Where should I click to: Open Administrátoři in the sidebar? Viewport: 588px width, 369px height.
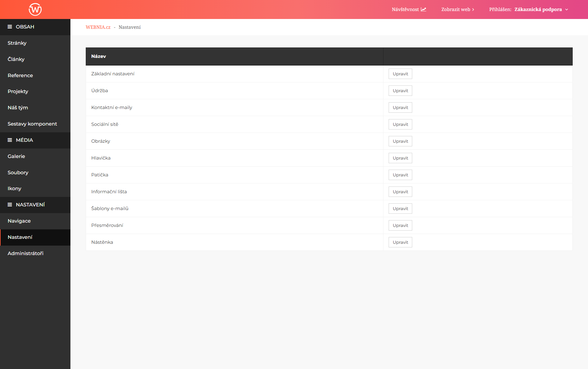coord(35,254)
